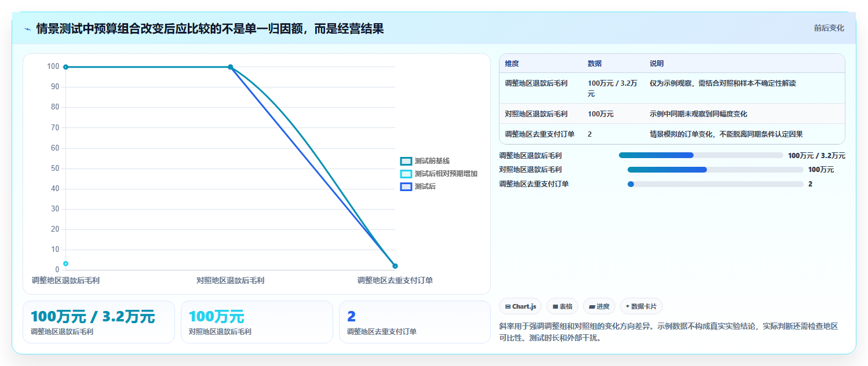868x366 pixels.
Task: Click the cyan point near chart origin
Action: pyautogui.click(x=66, y=263)
